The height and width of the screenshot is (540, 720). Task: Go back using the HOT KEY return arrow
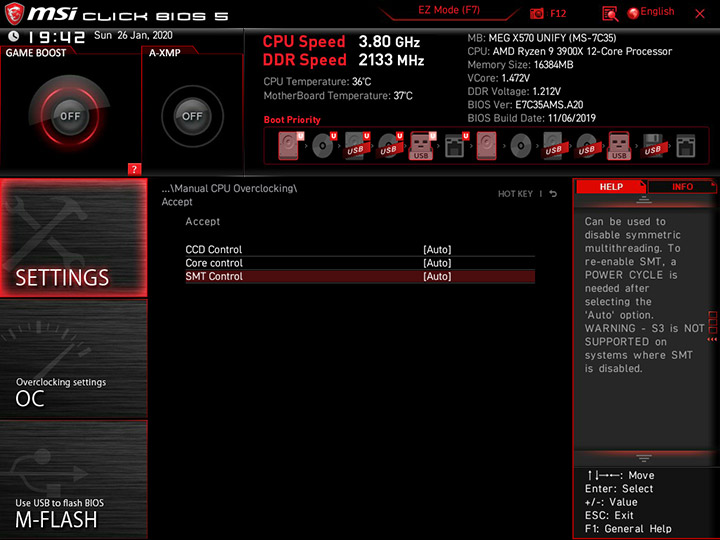[x=553, y=194]
